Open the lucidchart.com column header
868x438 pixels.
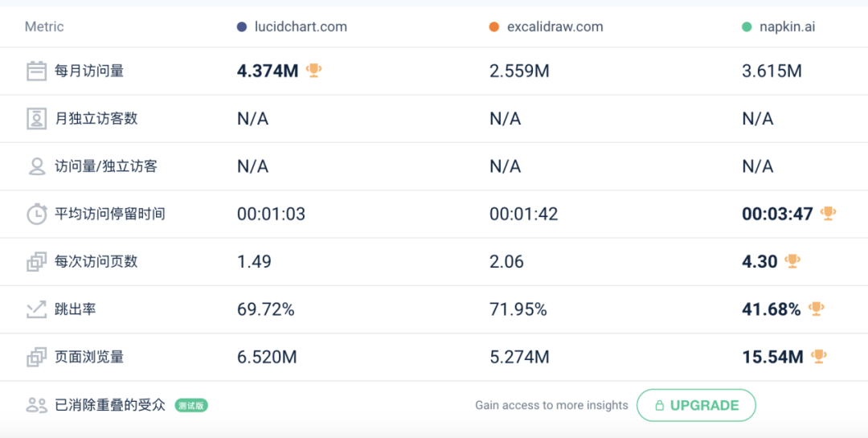[x=300, y=27]
